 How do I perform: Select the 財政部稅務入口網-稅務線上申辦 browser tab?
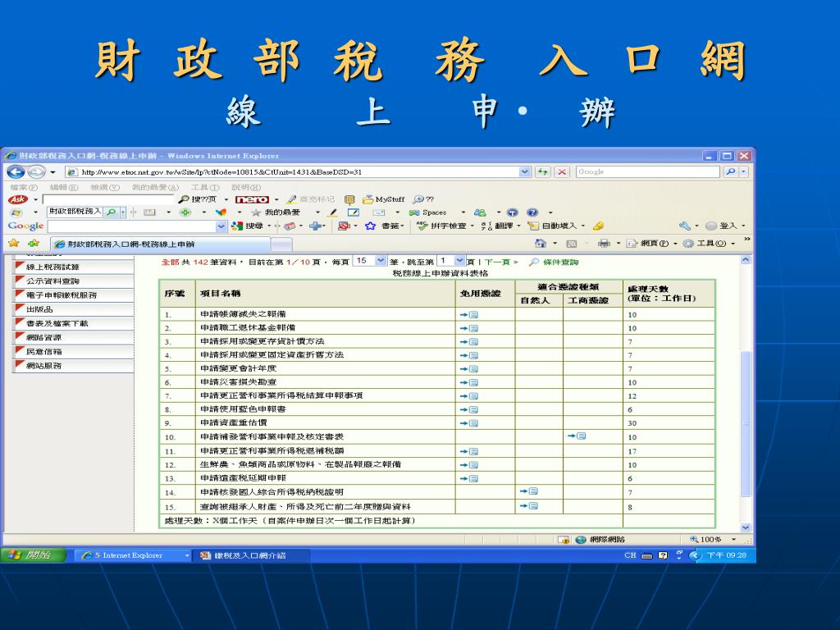click(x=160, y=244)
